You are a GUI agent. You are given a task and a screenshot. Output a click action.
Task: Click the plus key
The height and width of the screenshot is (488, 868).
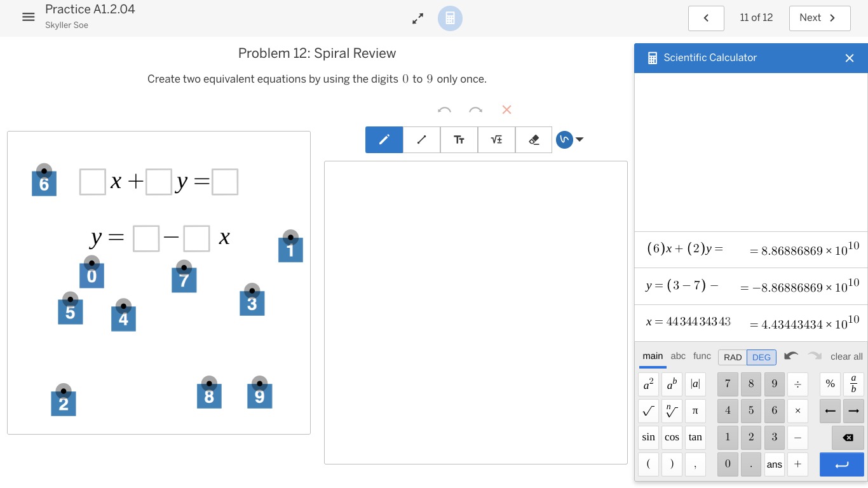pos(797,464)
